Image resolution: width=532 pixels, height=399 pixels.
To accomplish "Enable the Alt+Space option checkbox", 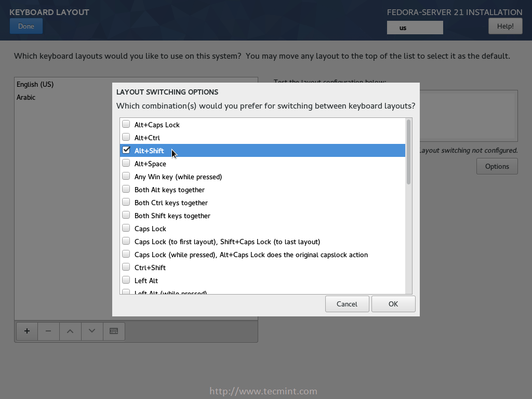I will pos(126,163).
